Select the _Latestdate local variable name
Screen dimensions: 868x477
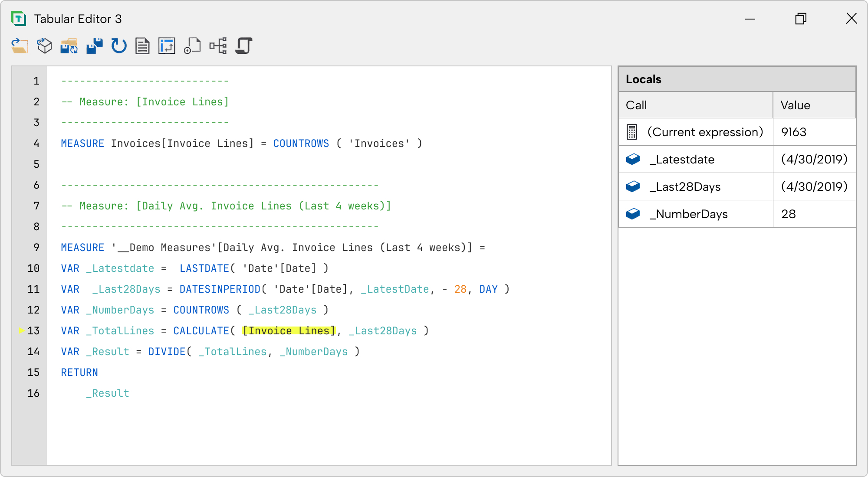(x=682, y=160)
